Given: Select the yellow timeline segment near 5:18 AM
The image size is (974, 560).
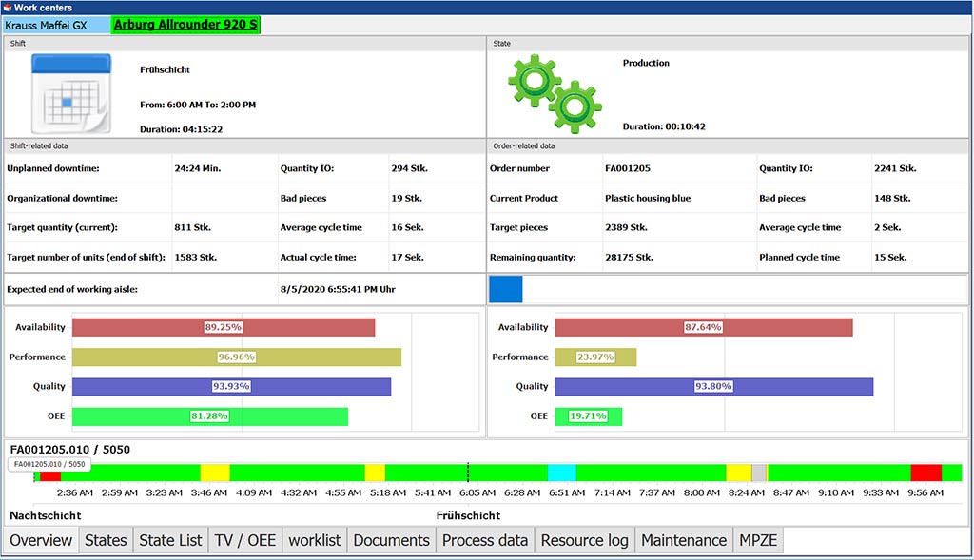Looking at the screenshot, I should [375, 473].
